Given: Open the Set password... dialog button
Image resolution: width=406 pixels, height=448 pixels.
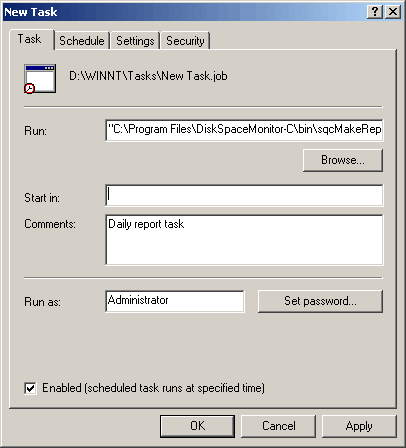Looking at the screenshot, I should (320, 301).
